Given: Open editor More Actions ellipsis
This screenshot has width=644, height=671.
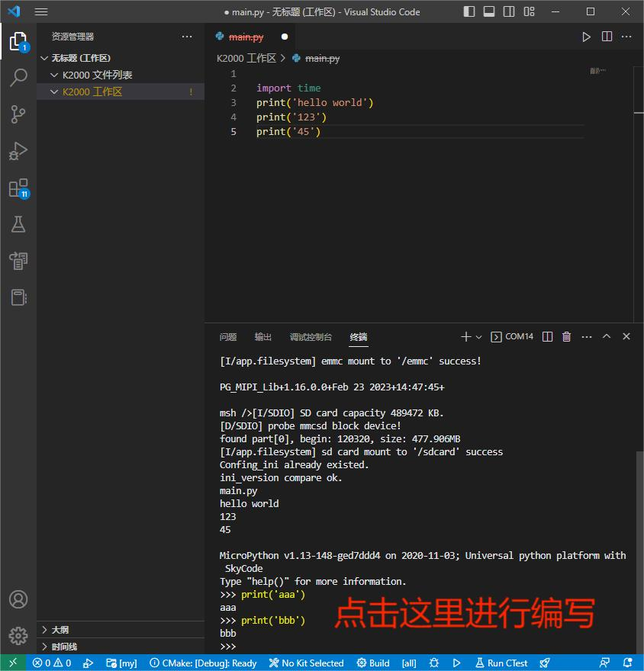Looking at the screenshot, I should pyautogui.click(x=626, y=37).
